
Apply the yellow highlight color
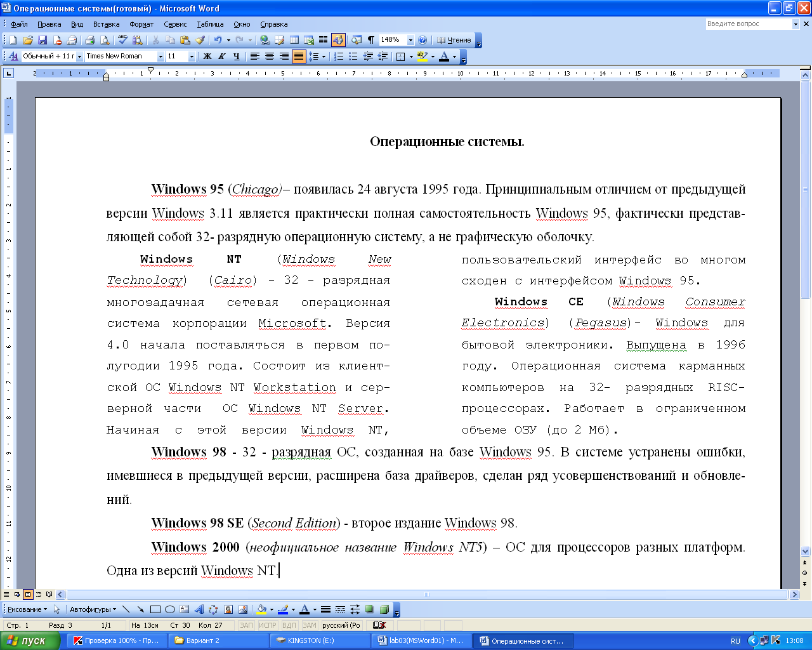(422, 56)
